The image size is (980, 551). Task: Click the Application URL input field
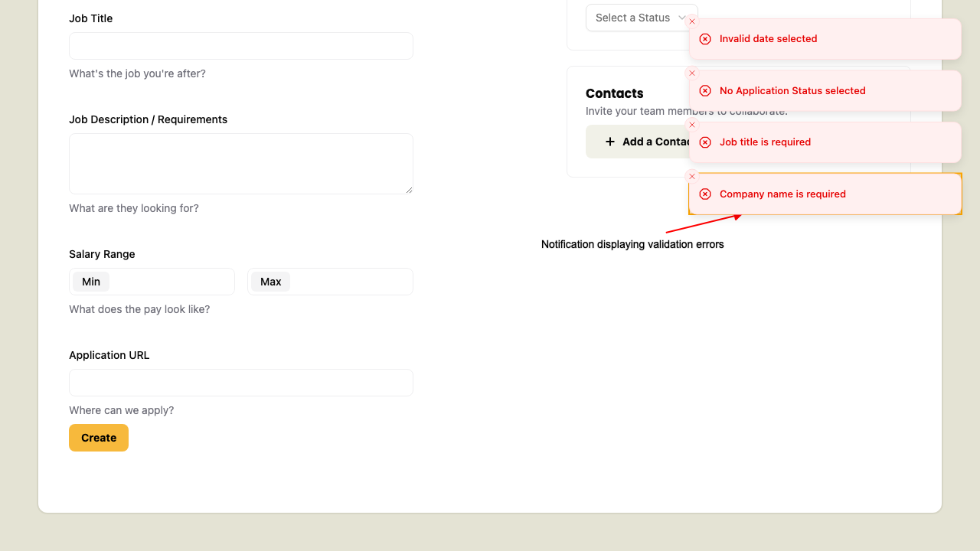coord(241,383)
